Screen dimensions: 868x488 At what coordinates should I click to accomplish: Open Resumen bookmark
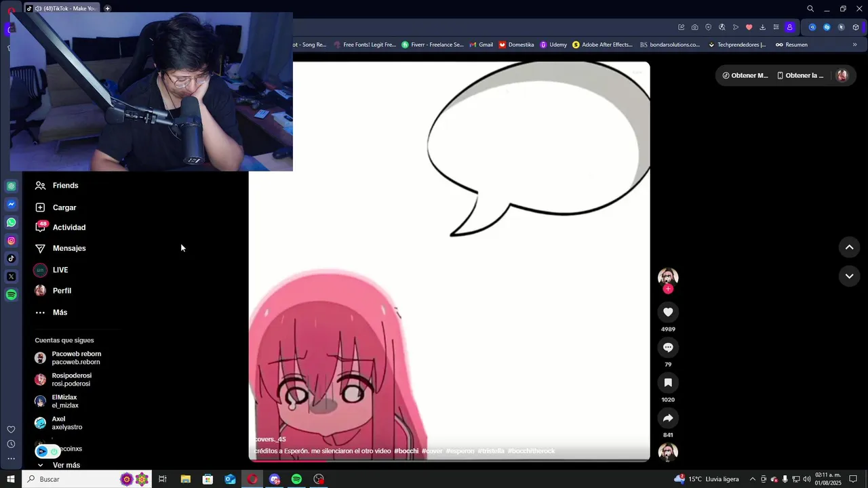[x=791, y=45]
